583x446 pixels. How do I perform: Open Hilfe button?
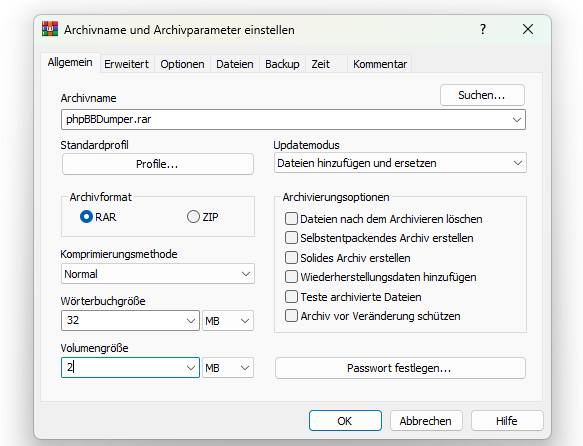tap(507, 421)
